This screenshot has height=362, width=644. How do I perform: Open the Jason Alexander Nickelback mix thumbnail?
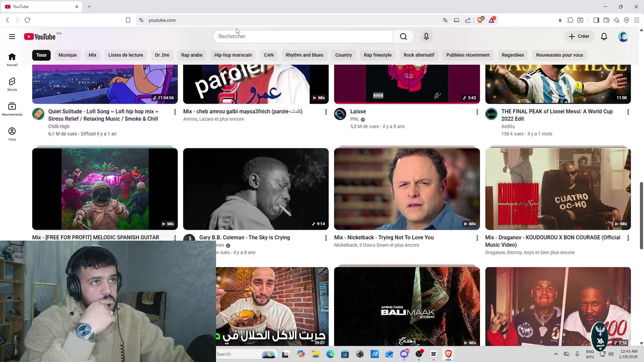point(407,189)
